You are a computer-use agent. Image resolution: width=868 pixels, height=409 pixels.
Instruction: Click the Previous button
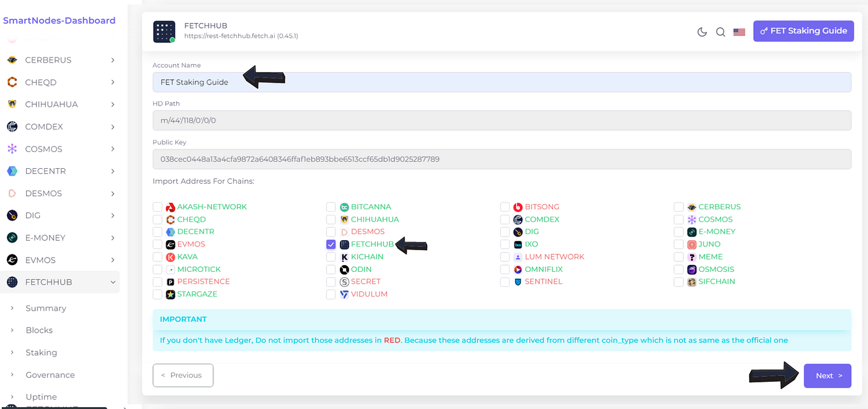pos(183,375)
